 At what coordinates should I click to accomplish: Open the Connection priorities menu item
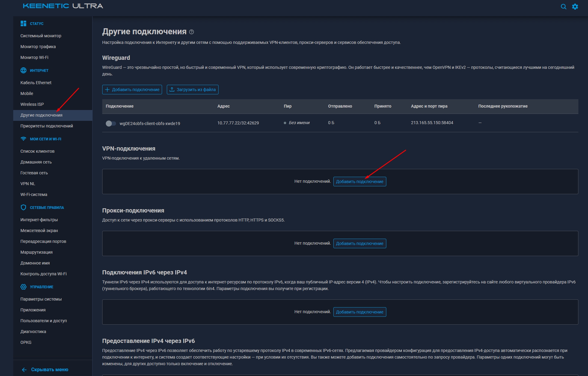point(47,126)
